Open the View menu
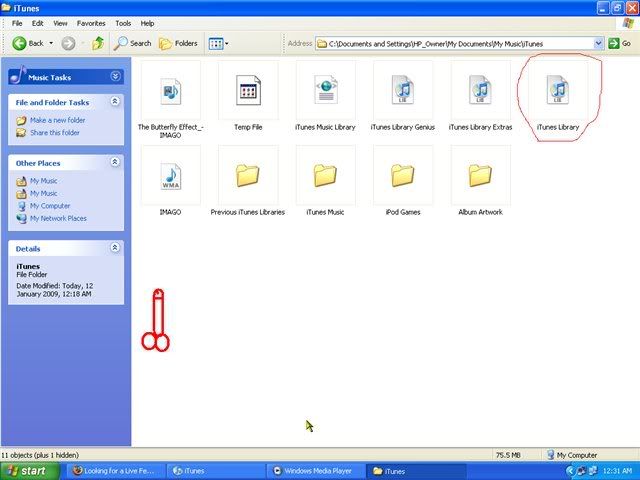 pyautogui.click(x=60, y=23)
